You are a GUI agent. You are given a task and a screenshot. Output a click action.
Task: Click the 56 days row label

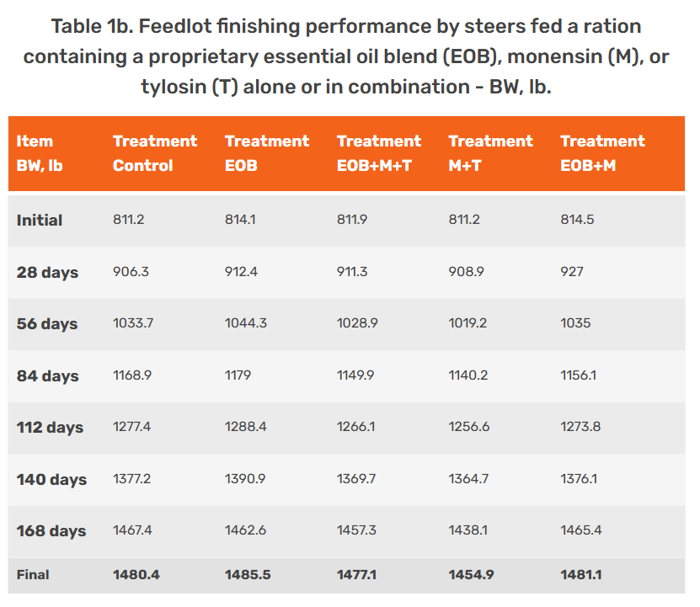(x=47, y=324)
